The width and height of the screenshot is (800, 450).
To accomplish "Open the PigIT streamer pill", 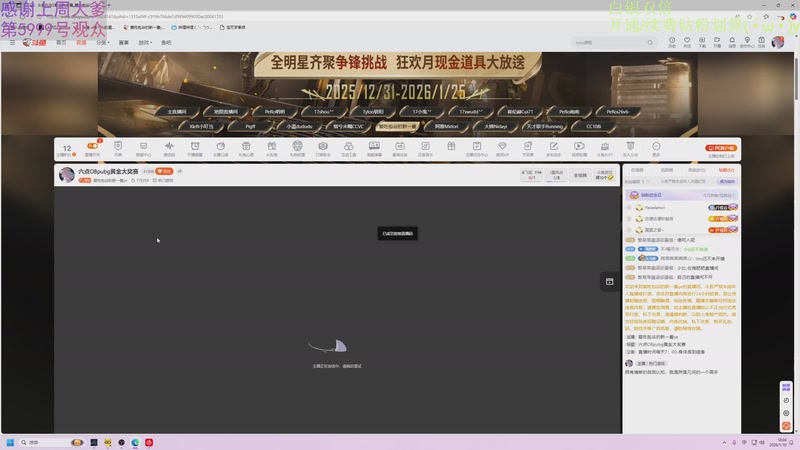I will [x=250, y=127].
